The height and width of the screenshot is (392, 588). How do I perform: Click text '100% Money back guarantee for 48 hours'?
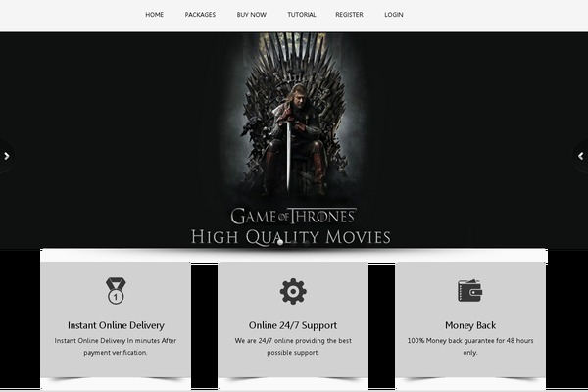(x=470, y=341)
